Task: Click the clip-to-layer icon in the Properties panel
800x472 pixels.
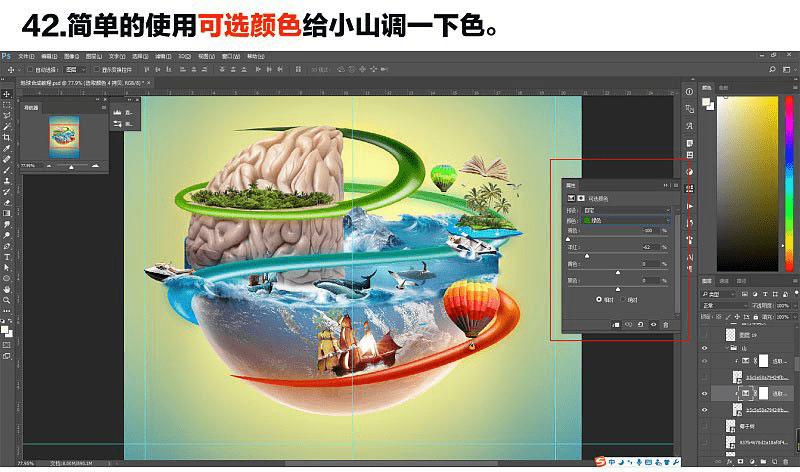Action: pos(616,325)
